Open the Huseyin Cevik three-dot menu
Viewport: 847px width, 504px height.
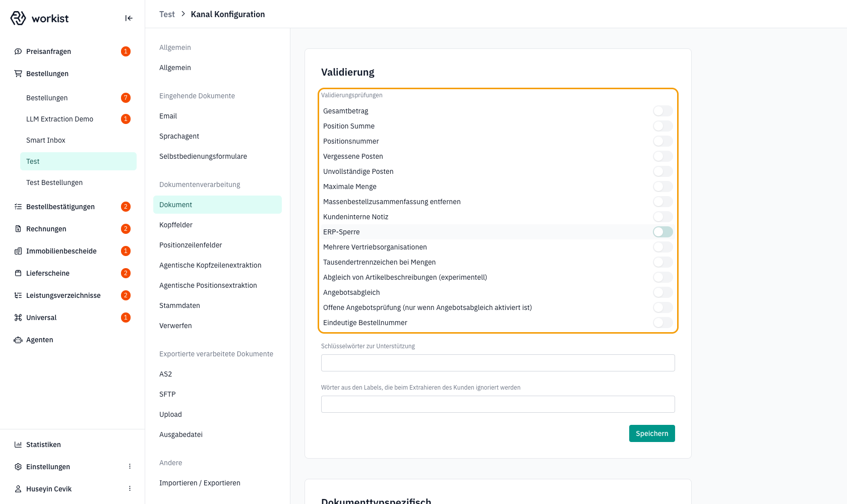pyautogui.click(x=130, y=489)
